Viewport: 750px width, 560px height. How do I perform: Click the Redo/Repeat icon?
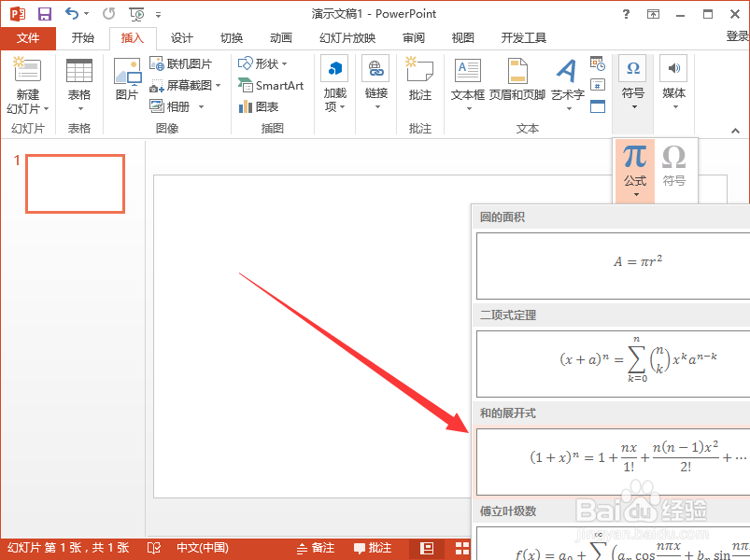(109, 14)
